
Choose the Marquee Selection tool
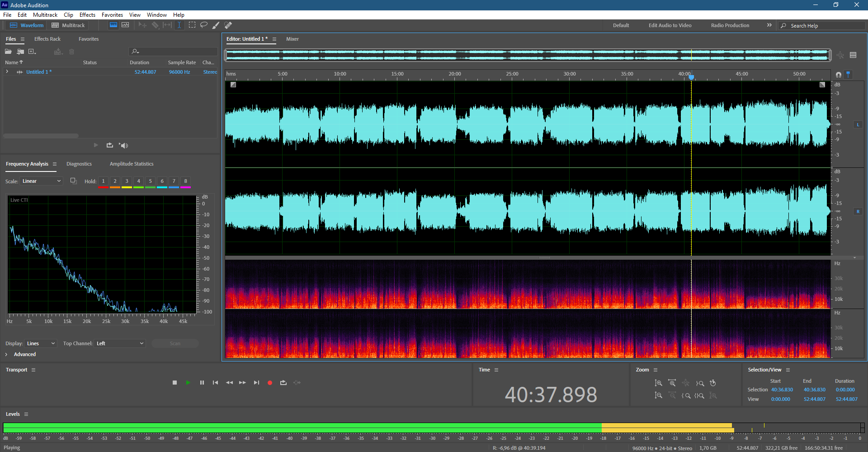point(192,25)
